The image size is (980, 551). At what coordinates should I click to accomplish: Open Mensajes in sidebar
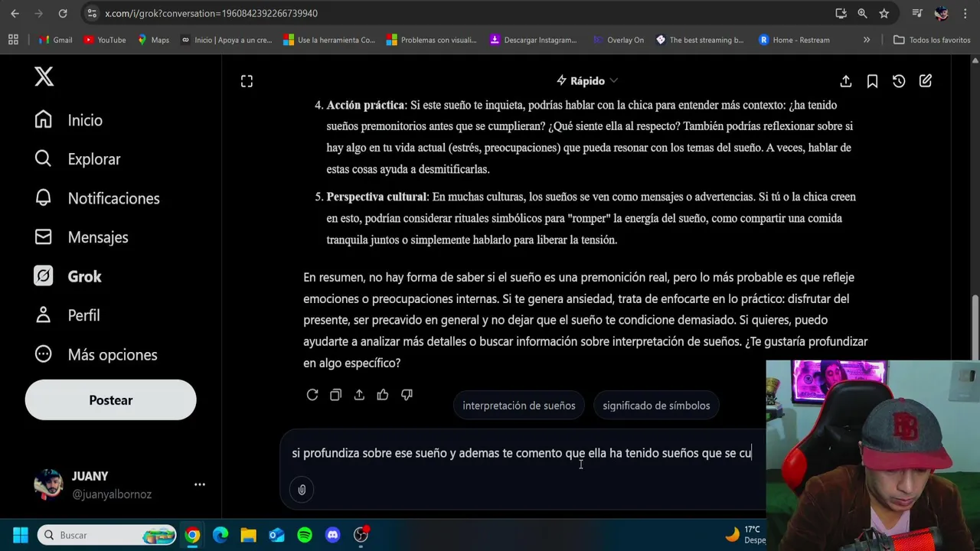point(81,237)
